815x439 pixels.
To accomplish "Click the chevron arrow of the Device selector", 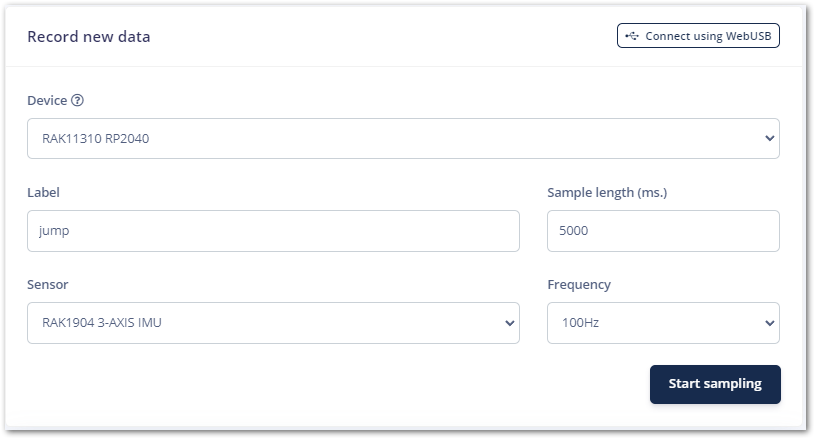I will [768, 138].
